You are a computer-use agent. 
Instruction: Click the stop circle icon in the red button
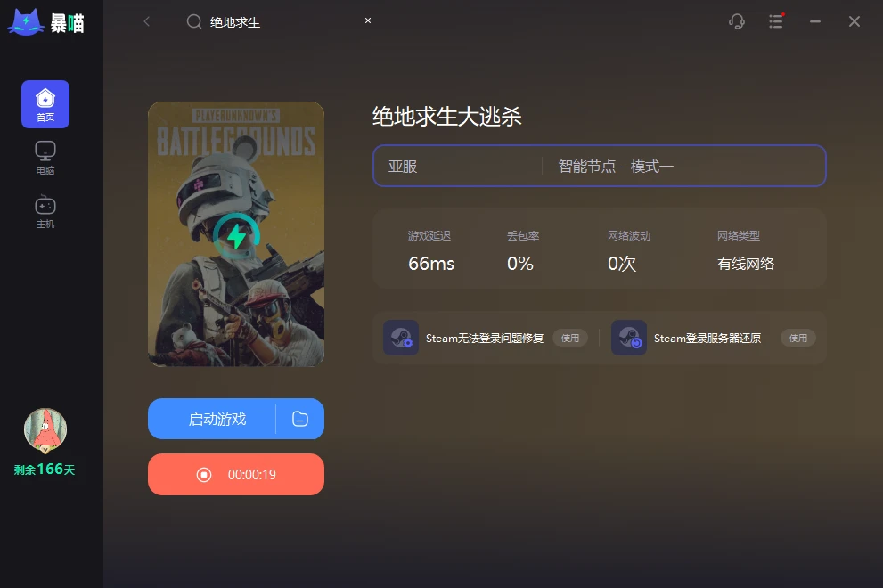click(204, 475)
